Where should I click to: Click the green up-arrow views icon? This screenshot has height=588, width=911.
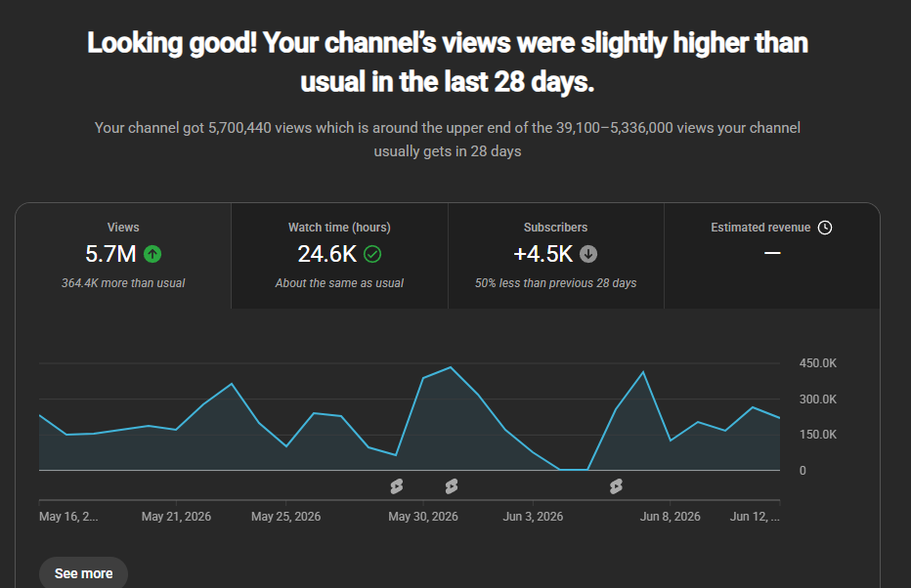(x=152, y=254)
